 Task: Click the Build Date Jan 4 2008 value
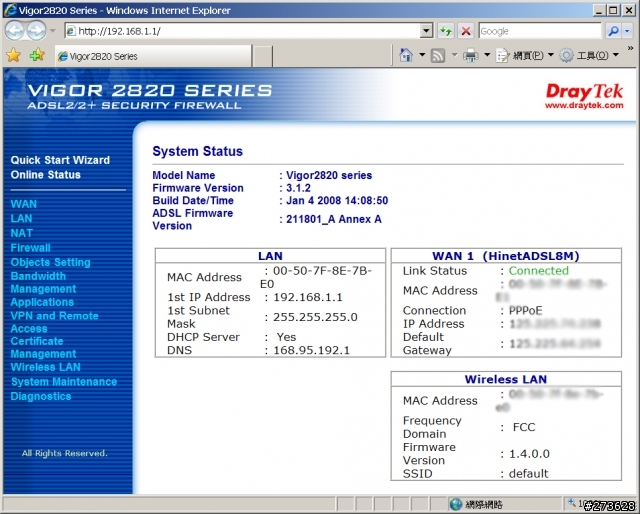tap(337, 200)
